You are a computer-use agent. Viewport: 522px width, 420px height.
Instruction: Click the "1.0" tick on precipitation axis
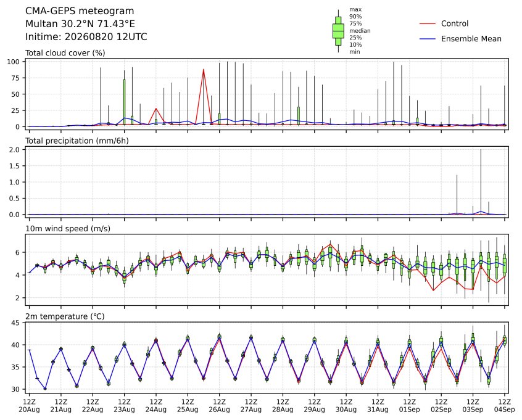[x=15, y=183]
